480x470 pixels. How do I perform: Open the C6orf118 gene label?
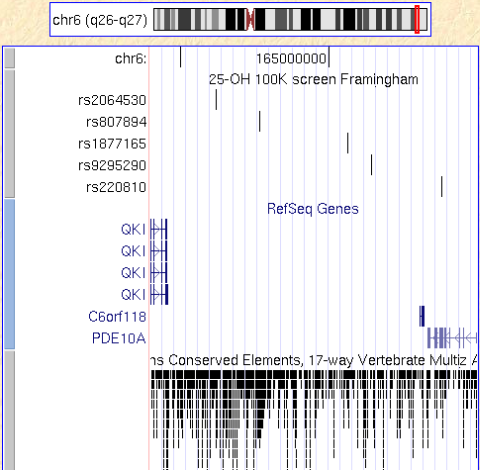(117, 317)
